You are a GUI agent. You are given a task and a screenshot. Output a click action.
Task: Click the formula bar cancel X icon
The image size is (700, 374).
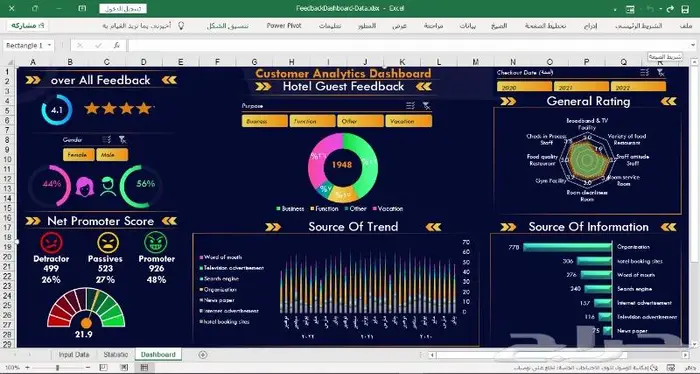[80, 45]
